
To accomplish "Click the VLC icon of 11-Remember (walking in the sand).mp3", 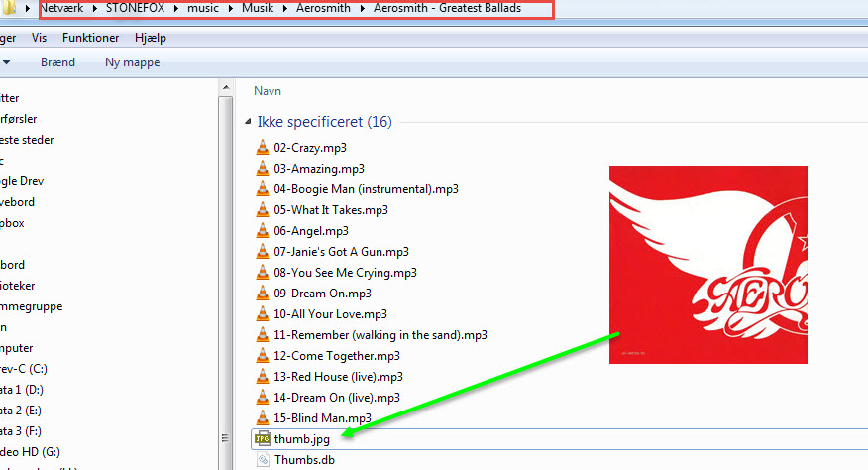I will click(x=263, y=334).
